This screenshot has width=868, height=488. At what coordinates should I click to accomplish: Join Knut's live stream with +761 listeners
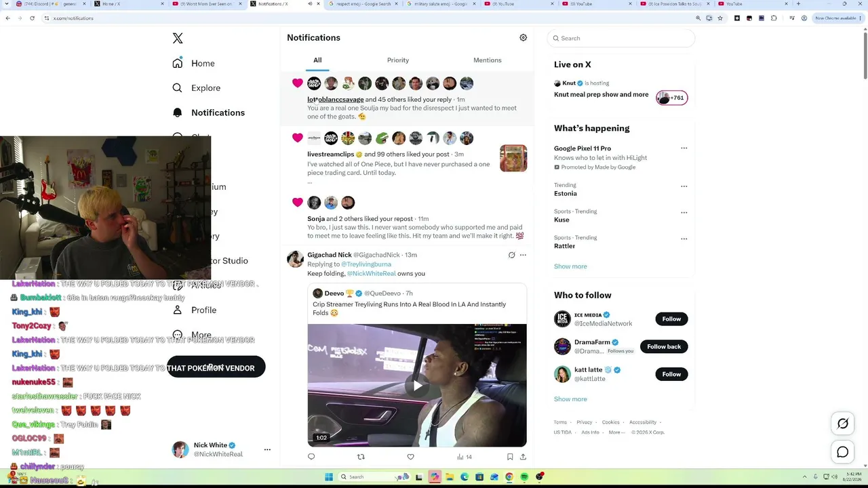click(x=672, y=98)
